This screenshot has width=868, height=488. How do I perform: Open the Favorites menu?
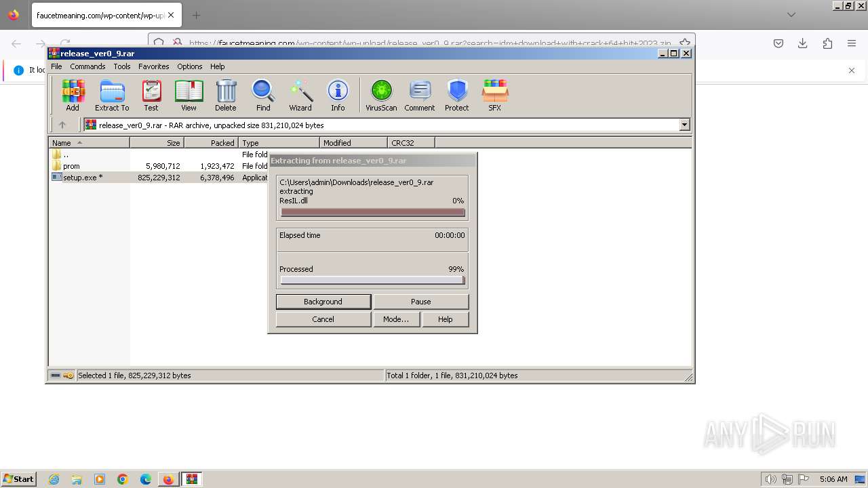point(154,66)
